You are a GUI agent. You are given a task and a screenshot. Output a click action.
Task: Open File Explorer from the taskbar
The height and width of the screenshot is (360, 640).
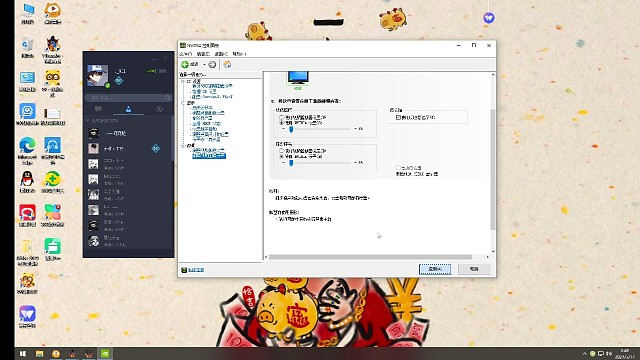click(x=39, y=353)
